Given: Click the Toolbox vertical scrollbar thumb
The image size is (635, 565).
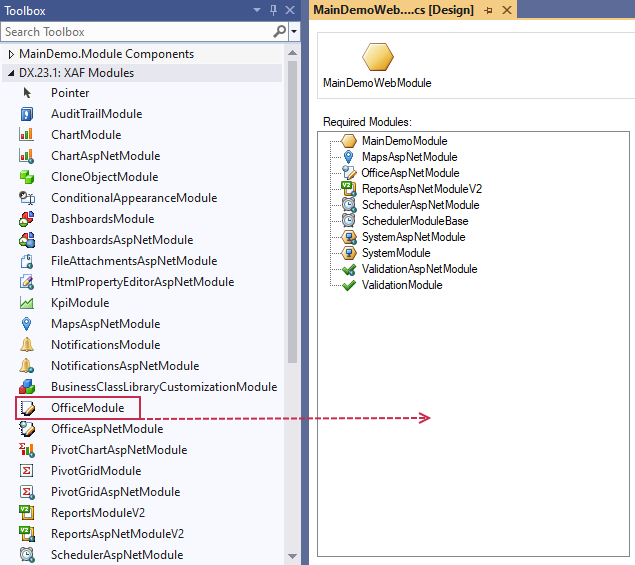Looking at the screenshot, I should pyautogui.click(x=292, y=212).
